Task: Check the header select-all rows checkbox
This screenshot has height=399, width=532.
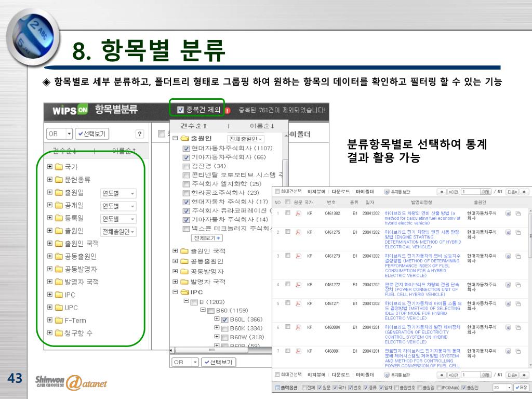Action: pyautogui.click(x=288, y=202)
